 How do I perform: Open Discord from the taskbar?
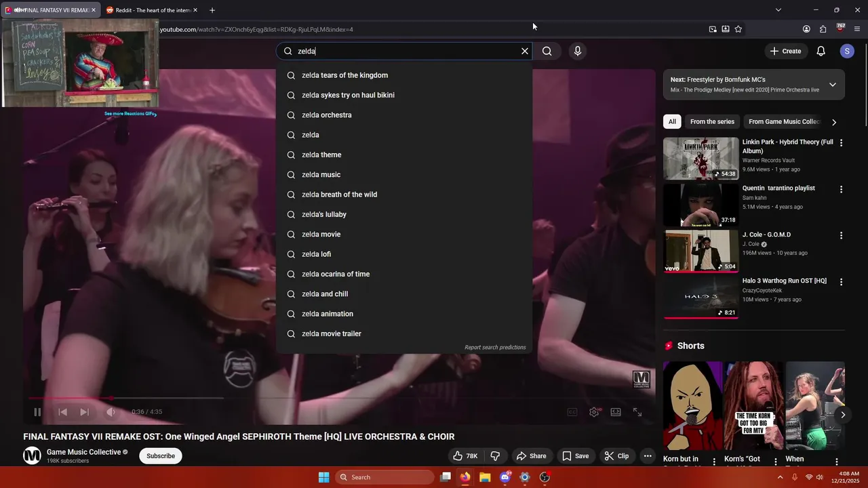coord(505,477)
